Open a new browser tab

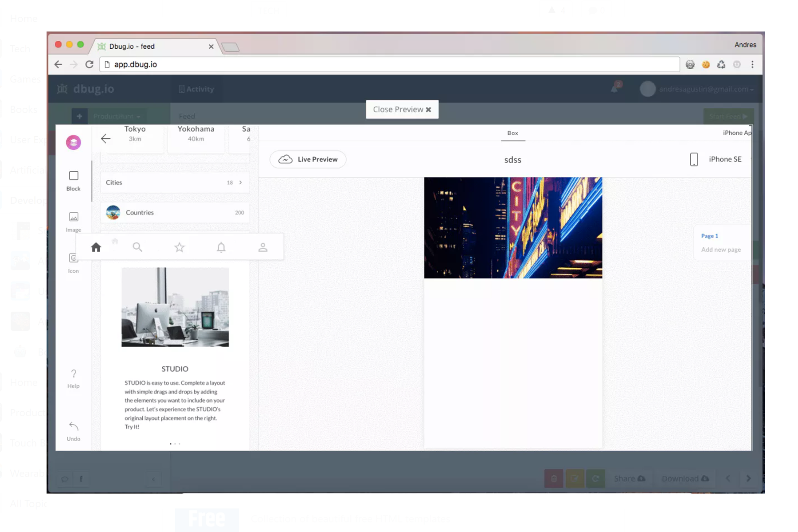[x=230, y=47]
